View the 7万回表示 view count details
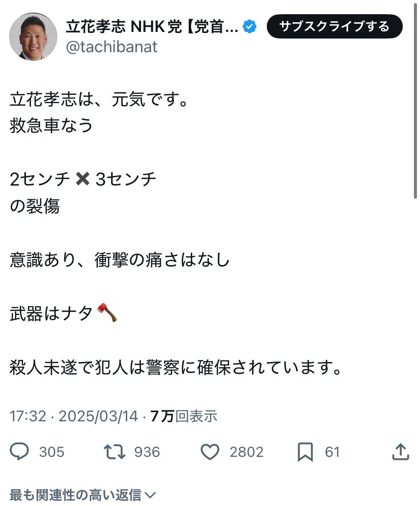The image size is (420, 506). (x=184, y=416)
